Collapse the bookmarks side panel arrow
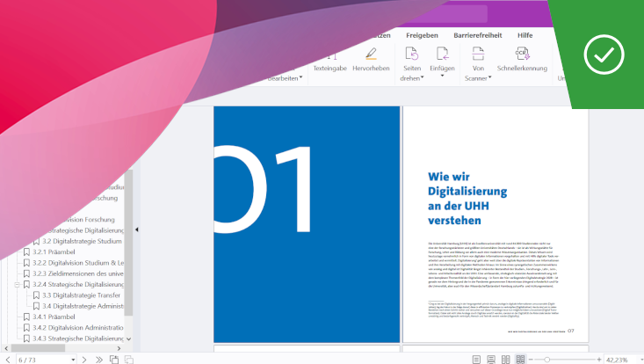Image resolution: width=644 pixels, height=364 pixels. [137, 229]
